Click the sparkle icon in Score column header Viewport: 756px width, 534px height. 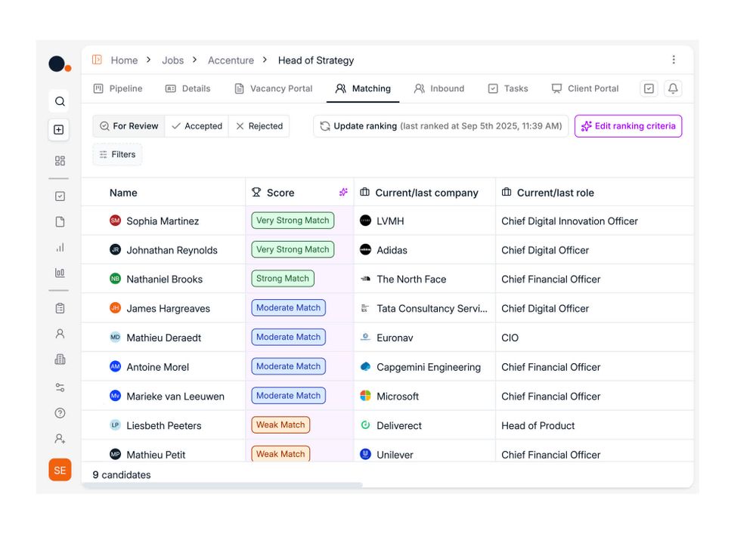343,193
